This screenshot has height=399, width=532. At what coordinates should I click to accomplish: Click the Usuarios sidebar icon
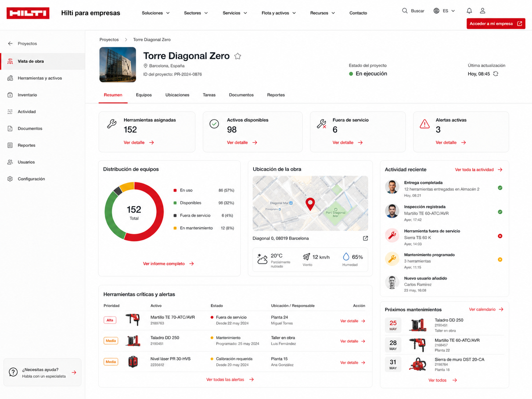(x=10, y=162)
